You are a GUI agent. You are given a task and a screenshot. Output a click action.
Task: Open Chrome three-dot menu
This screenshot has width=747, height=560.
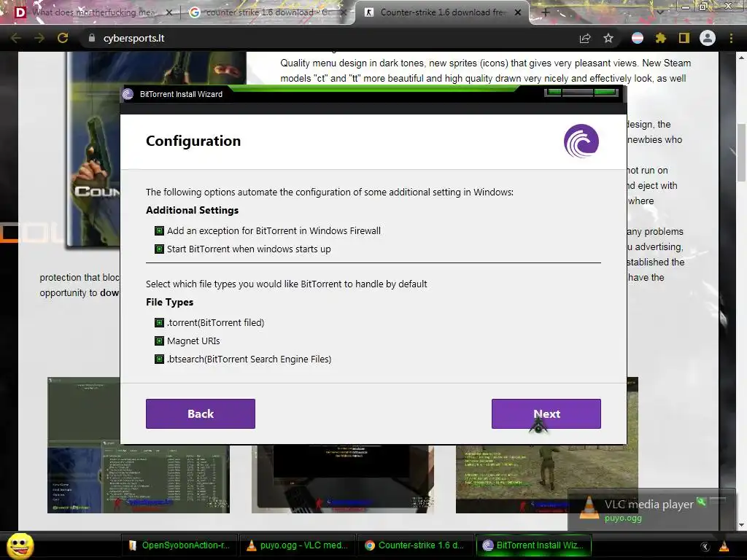(x=731, y=38)
